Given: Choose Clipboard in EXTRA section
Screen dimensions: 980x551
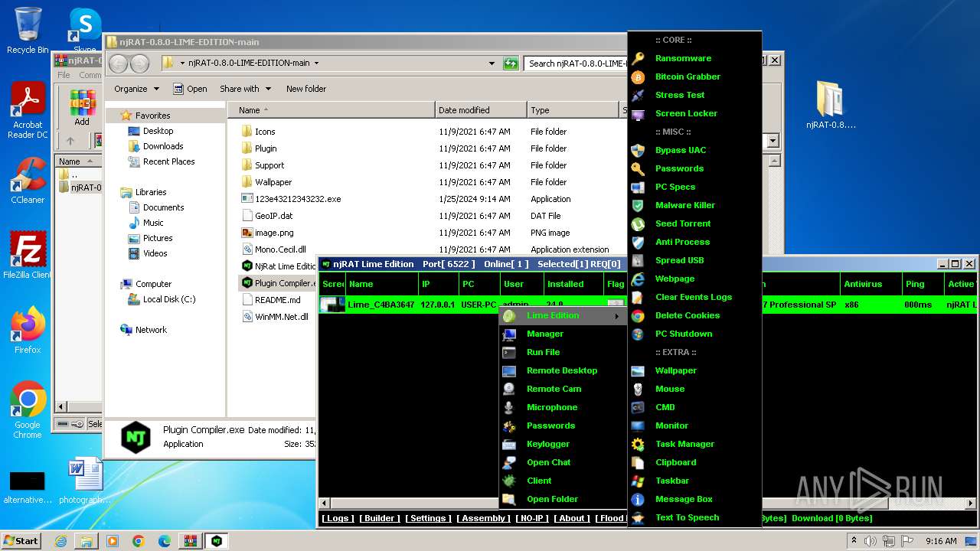Looking at the screenshot, I should [675, 462].
